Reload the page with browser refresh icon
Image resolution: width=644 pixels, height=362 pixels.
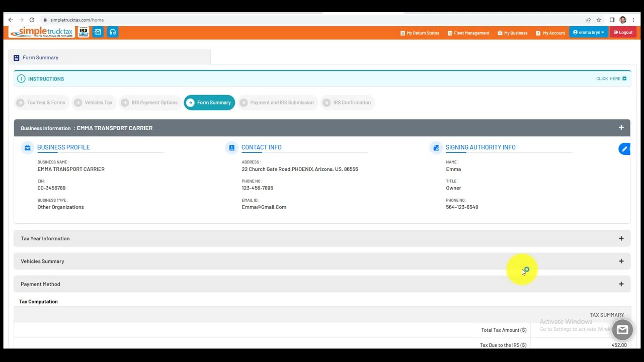tap(32, 20)
